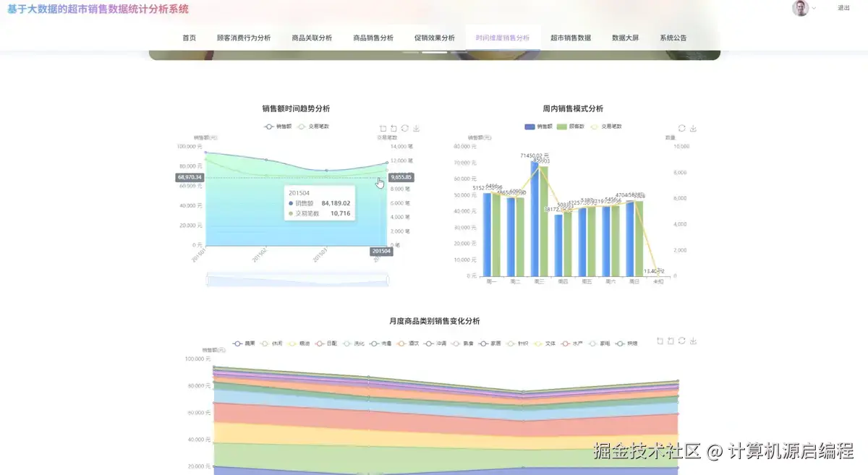Open 系统公告 tab
The width and height of the screenshot is (868, 475).
coord(673,38)
